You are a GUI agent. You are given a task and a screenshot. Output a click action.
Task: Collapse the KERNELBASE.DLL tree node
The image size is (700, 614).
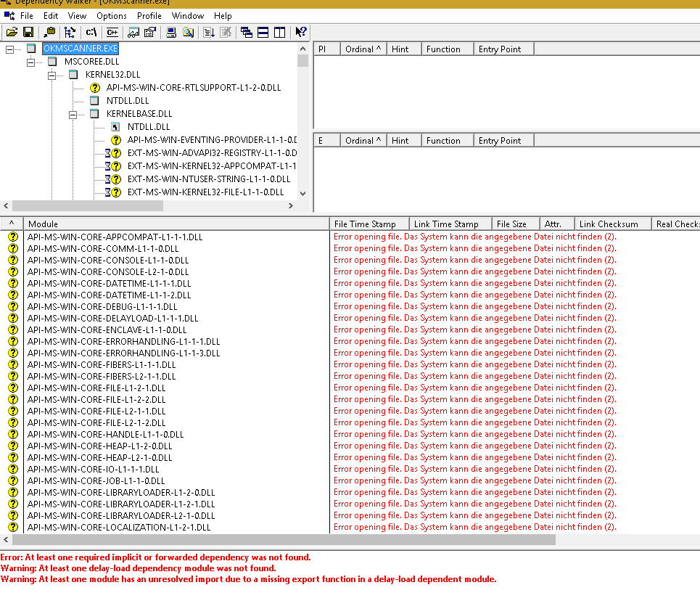coord(73,113)
